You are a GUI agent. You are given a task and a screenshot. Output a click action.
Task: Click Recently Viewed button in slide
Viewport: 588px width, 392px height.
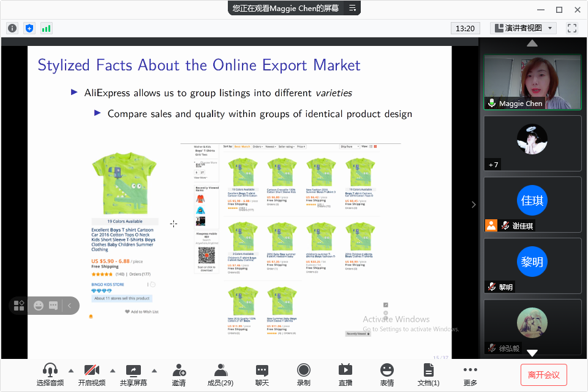point(358,333)
